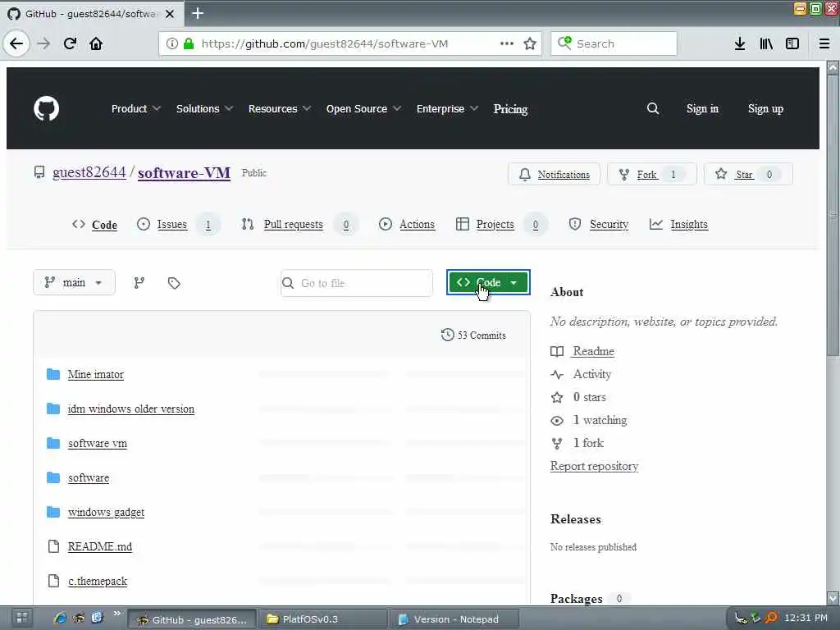This screenshot has width=840, height=630.
Task: Switch to the Projects tab
Action: (x=501, y=225)
